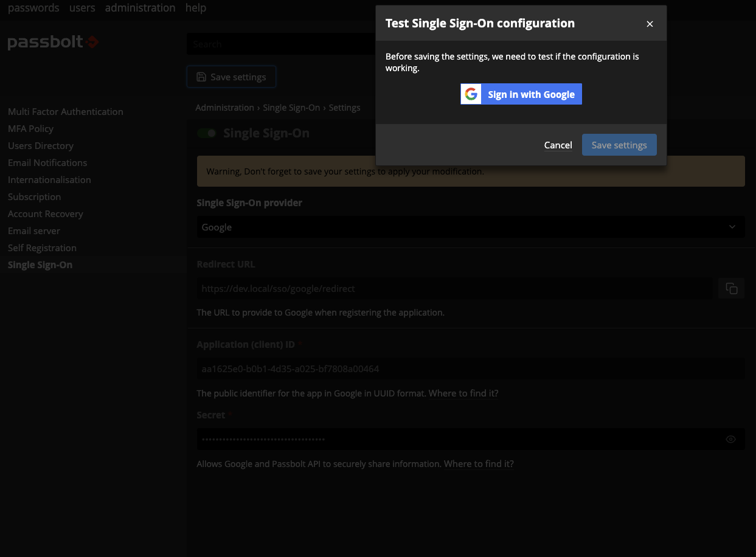This screenshot has width=756, height=557.
Task: Open the users menu
Action: (82, 8)
